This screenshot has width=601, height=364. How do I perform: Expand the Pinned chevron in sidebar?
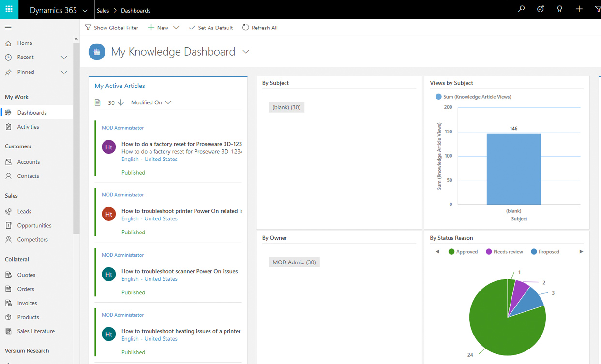pos(64,72)
